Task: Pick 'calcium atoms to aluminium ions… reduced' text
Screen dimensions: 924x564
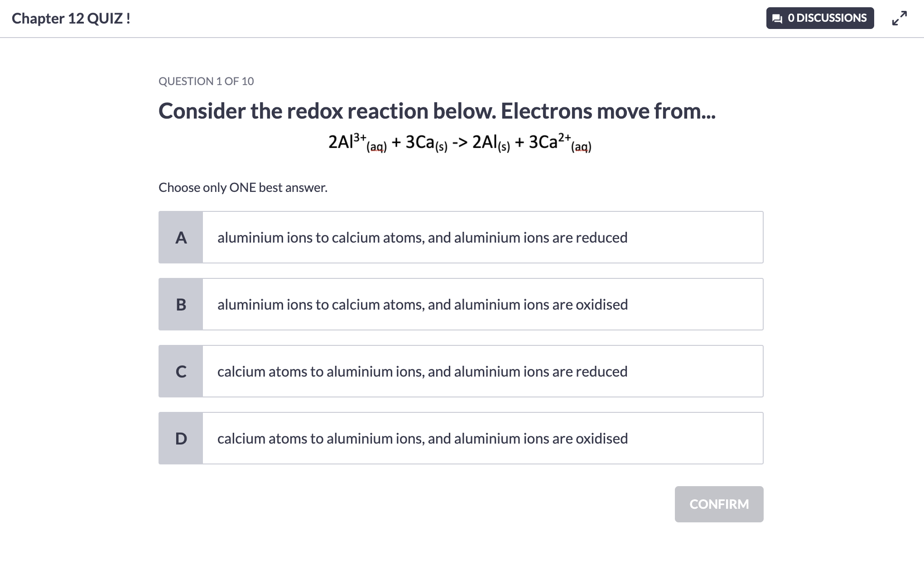Action: 422,371
